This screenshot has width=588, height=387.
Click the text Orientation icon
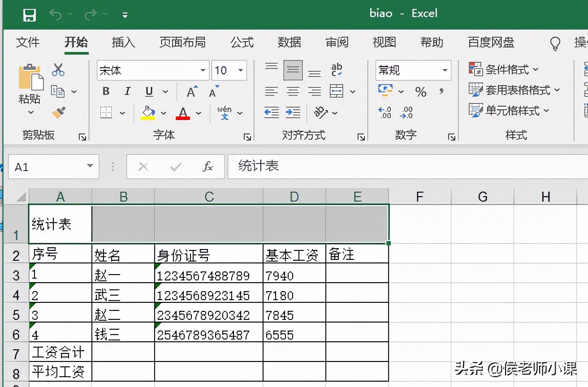tap(320, 112)
